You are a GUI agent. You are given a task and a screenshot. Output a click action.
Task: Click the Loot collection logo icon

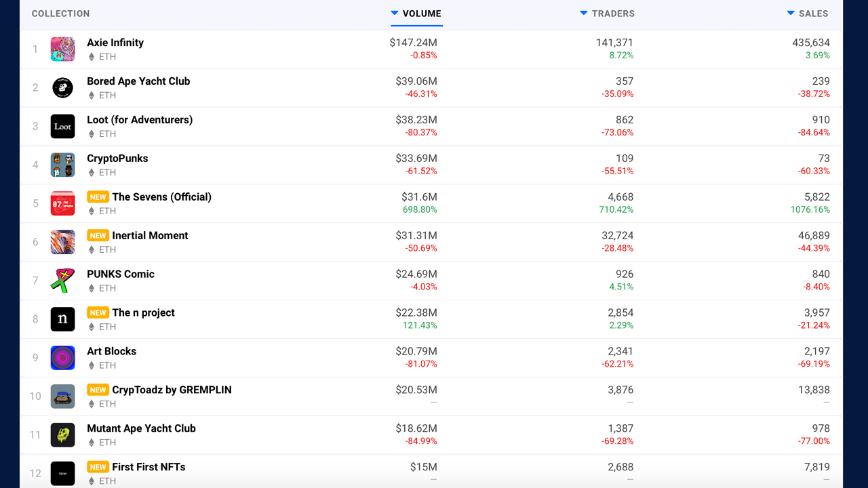pyautogui.click(x=62, y=127)
